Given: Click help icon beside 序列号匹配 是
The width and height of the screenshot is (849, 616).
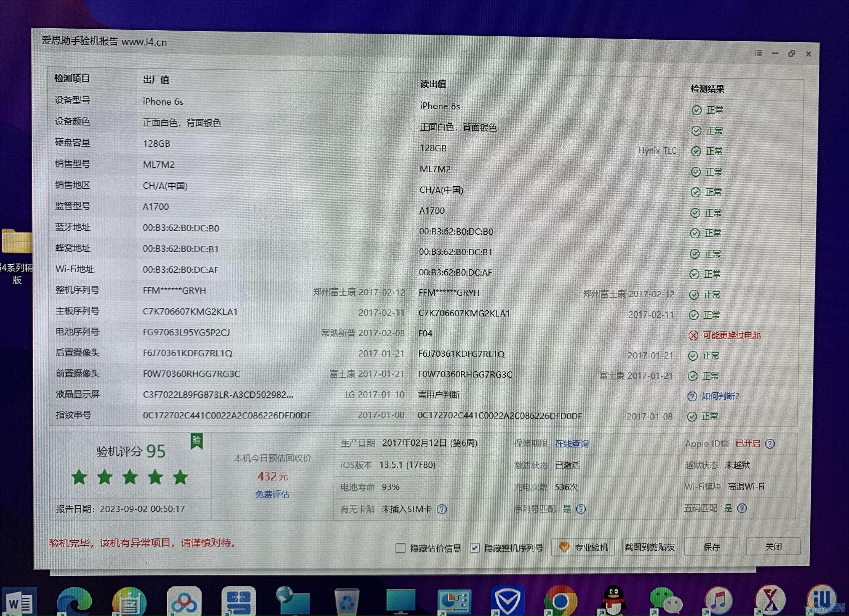Looking at the screenshot, I should [x=580, y=509].
